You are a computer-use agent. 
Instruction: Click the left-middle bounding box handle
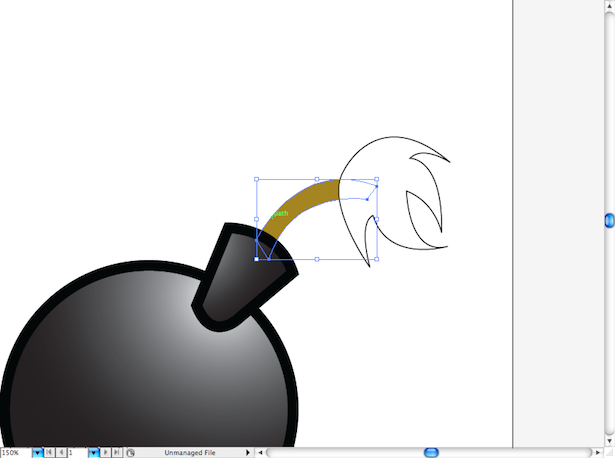257,219
